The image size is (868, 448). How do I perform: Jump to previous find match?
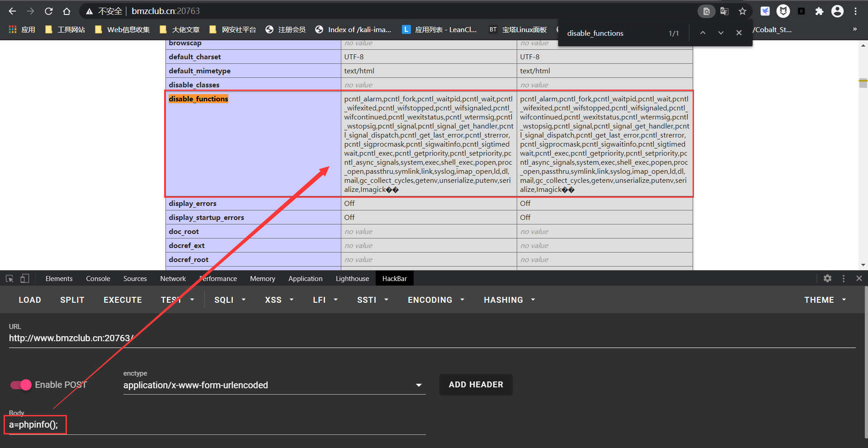pos(703,33)
